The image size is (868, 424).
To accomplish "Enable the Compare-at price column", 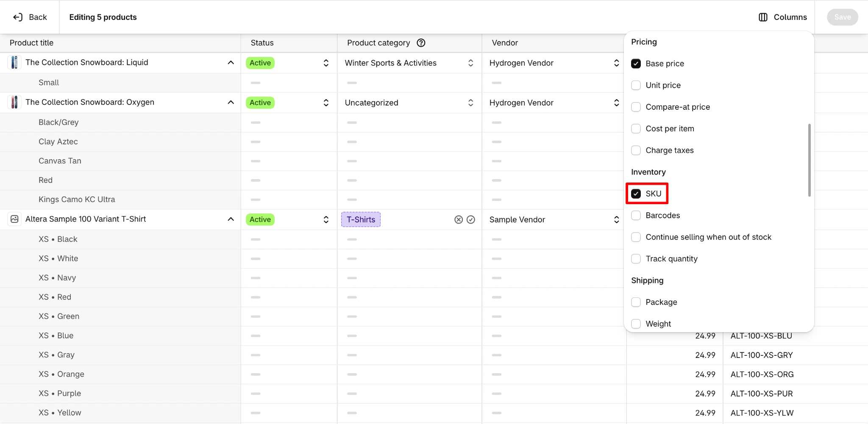I will click(x=636, y=107).
